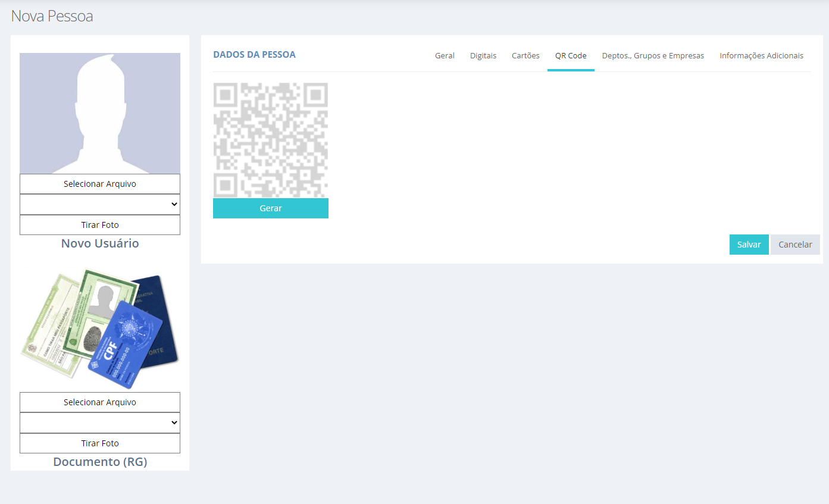Open the Geral tab
Screen dimensions: 829x504
(445, 55)
